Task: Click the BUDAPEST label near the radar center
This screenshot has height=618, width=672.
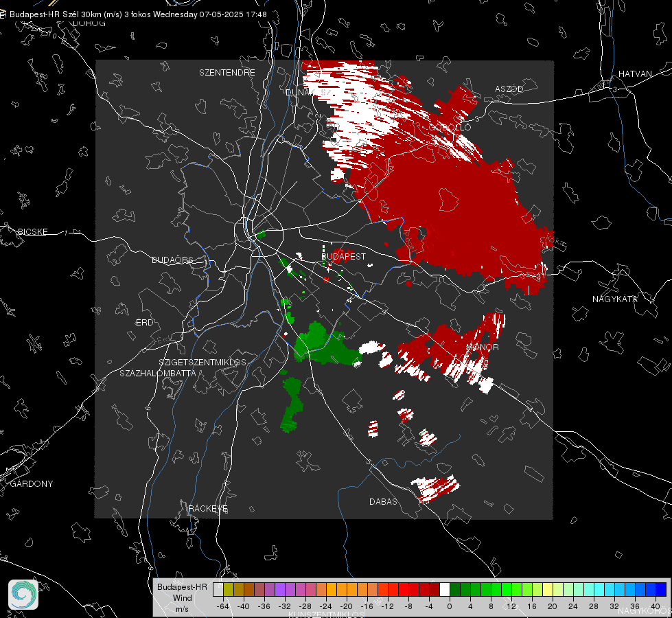Action: point(343,256)
